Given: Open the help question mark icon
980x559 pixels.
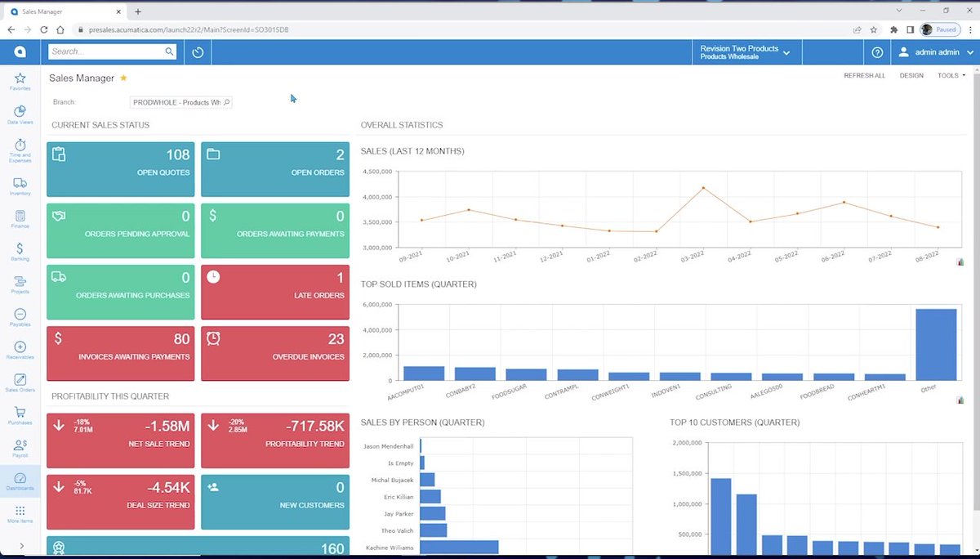Looking at the screenshot, I should [x=877, y=52].
